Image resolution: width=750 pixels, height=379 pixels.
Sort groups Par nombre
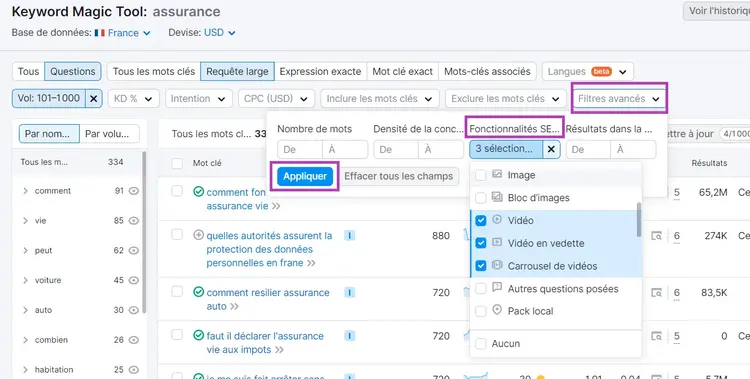click(x=49, y=134)
